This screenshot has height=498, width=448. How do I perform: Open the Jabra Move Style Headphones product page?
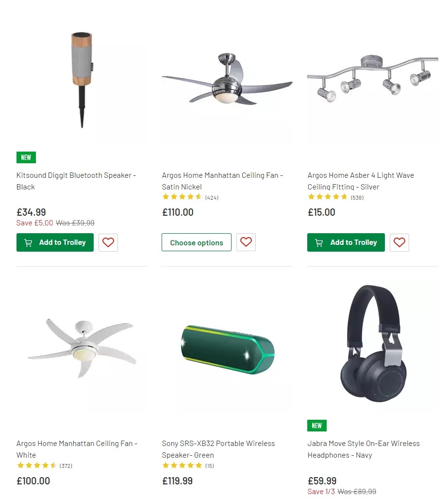(364, 449)
